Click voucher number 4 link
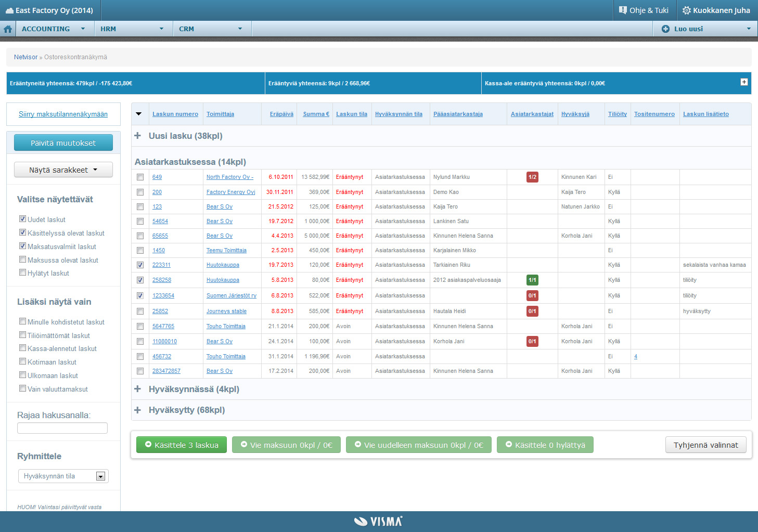This screenshot has height=532, width=758. [x=636, y=356]
